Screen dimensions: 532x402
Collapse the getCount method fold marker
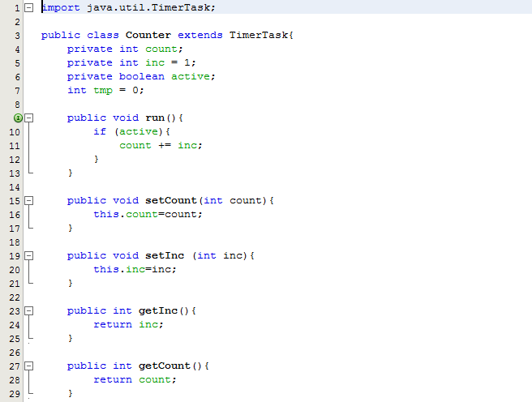coord(29,366)
